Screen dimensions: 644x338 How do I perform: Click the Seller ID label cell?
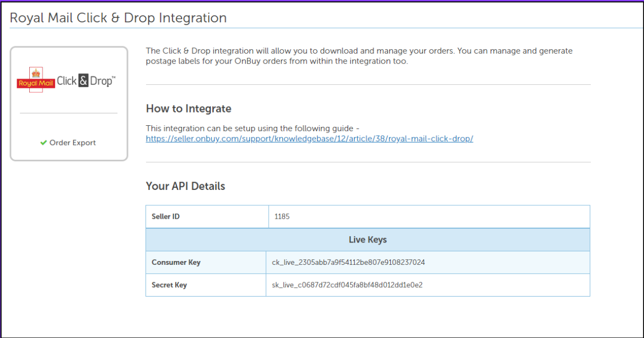click(x=166, y=216)
